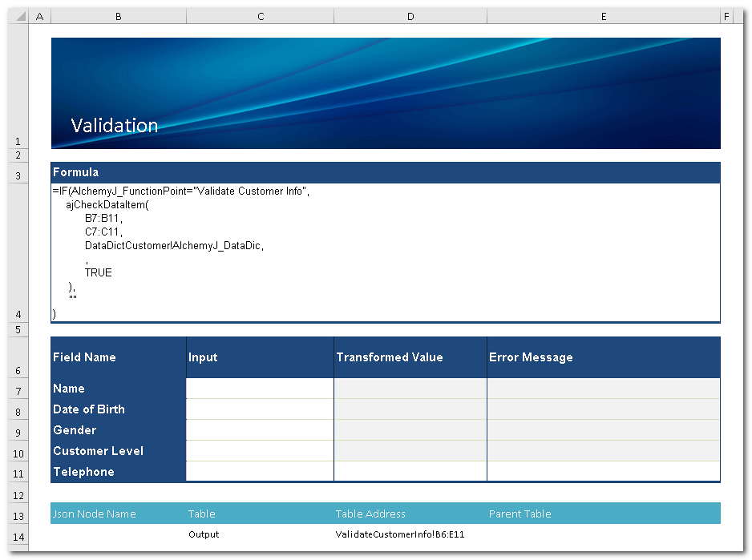Click the Input cell for Customer Level
This screenshot has width=752, height=560.
click(260, 451)
